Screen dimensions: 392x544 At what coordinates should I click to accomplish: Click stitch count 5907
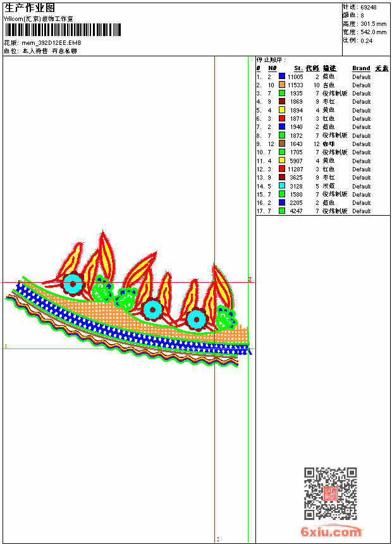pyautogui.click(x=297, y=161)
